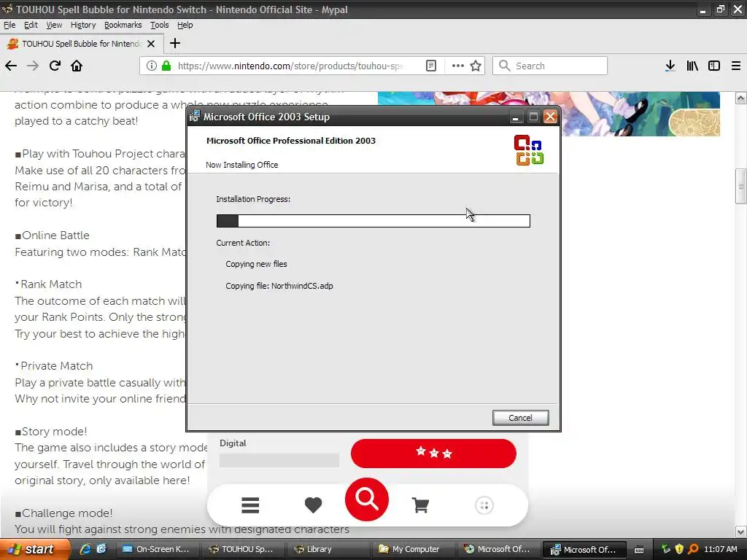Image resolution: width=747 pixels, height=560 pixels.
Task: Click the yellow security shield tray icon
Action: [679, 549]
